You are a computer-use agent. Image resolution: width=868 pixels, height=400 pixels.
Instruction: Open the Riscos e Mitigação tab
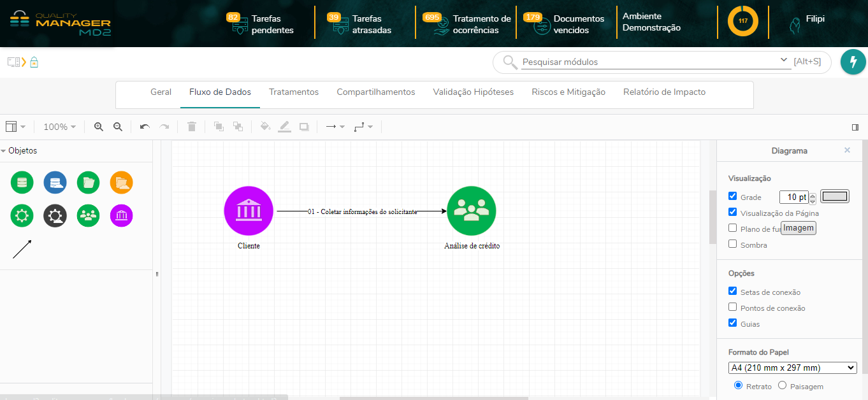tap(568, 92)
